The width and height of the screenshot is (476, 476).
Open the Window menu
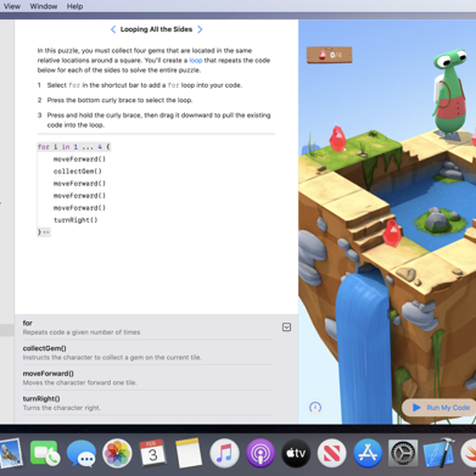(44, 6)
